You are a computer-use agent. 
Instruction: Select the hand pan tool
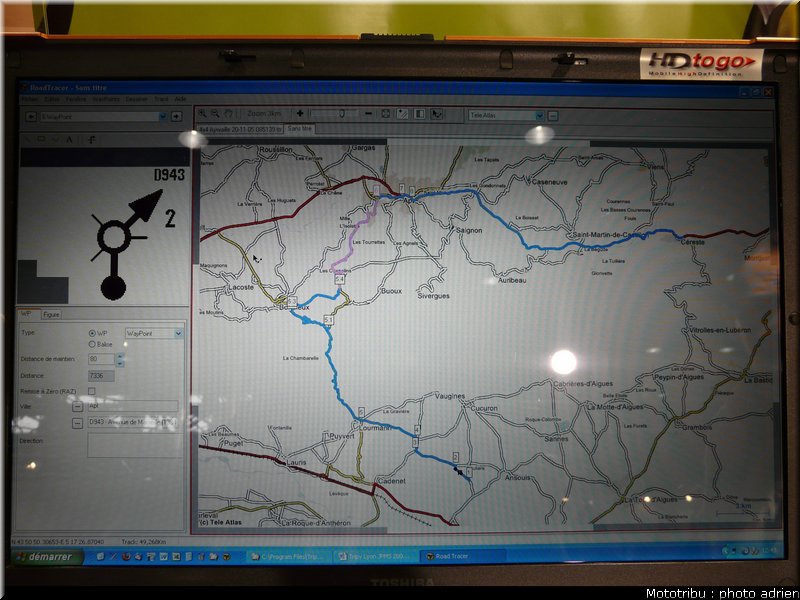coord(229,113)
